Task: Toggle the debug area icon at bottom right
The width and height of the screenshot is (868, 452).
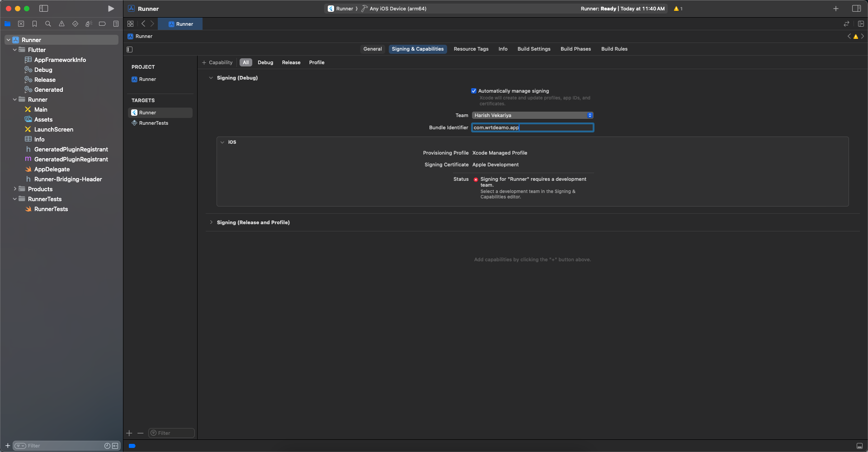Action: coord(859,446)
